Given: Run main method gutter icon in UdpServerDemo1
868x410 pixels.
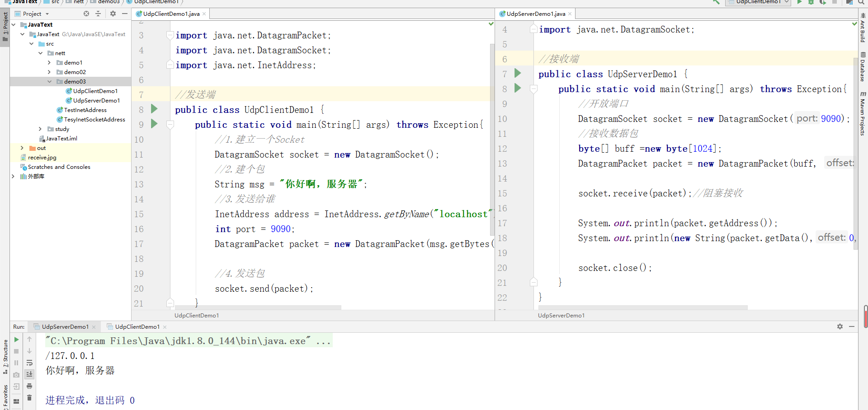Looking at the screenshot, I should click(518, 88).
